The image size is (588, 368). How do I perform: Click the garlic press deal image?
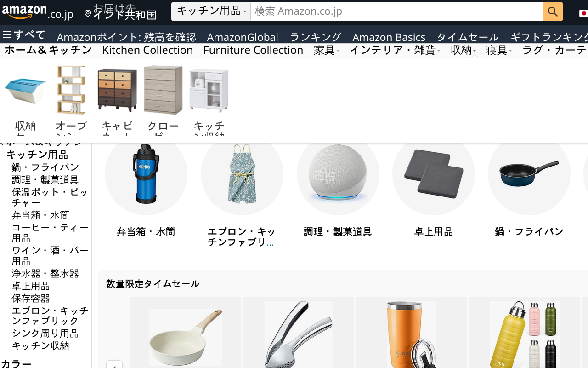(x=299, y=334)
